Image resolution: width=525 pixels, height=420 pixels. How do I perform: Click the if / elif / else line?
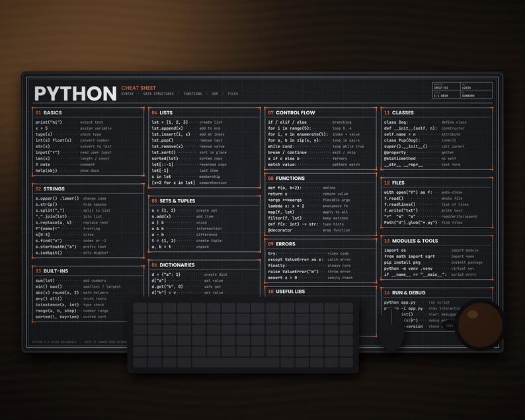point(287,122)
